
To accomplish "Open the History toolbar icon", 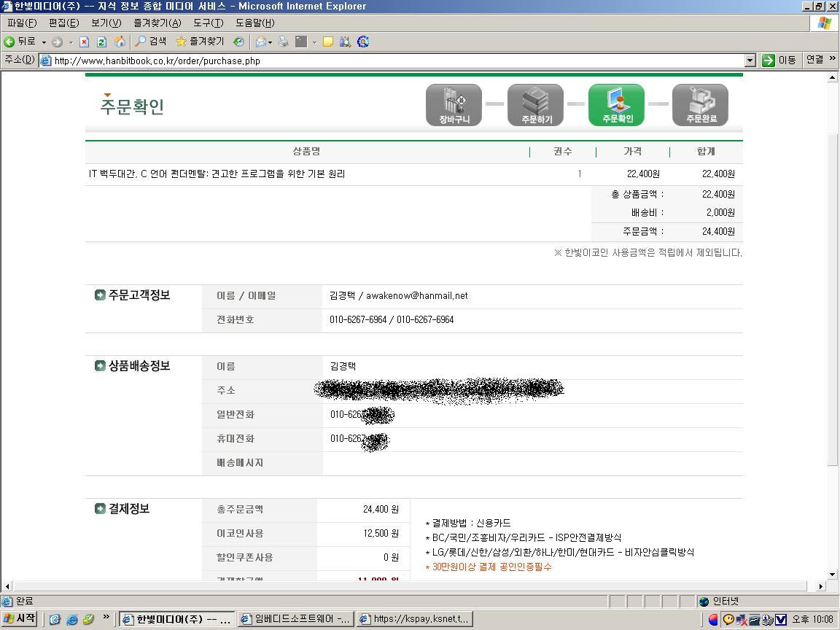I will pyautogui.click(x=239, y=42).
